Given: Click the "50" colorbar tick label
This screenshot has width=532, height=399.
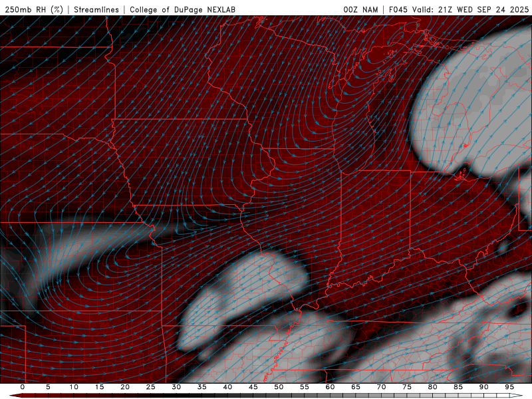Looking at the screenshot, I should 279,387.
